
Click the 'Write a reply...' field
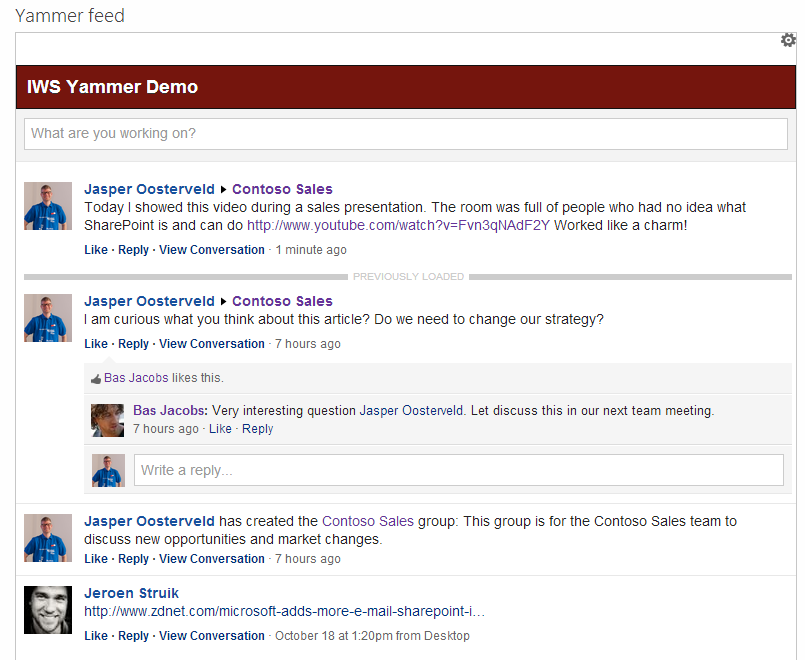[458, 470]
